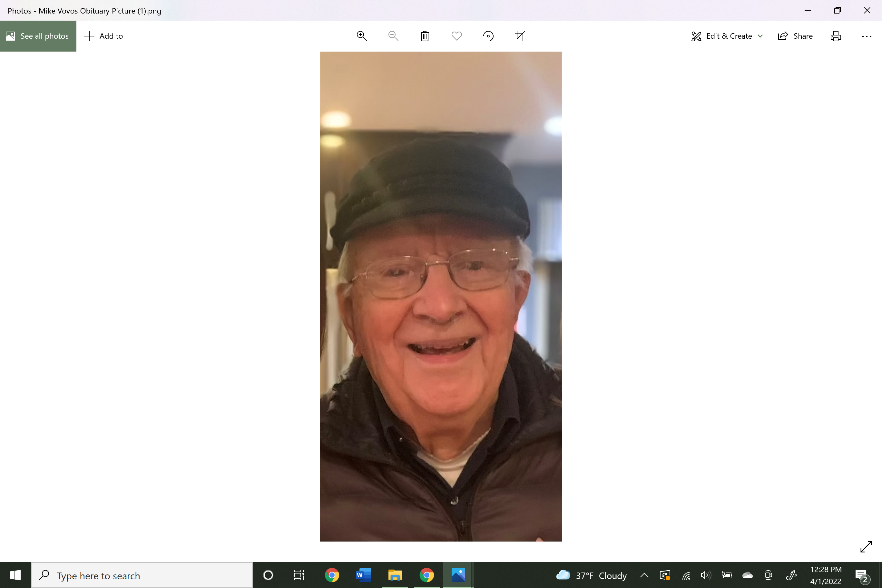This screenshot has height=588, width=882.
Task: Toggle the heart favorite icon
Action: point(456,36)
